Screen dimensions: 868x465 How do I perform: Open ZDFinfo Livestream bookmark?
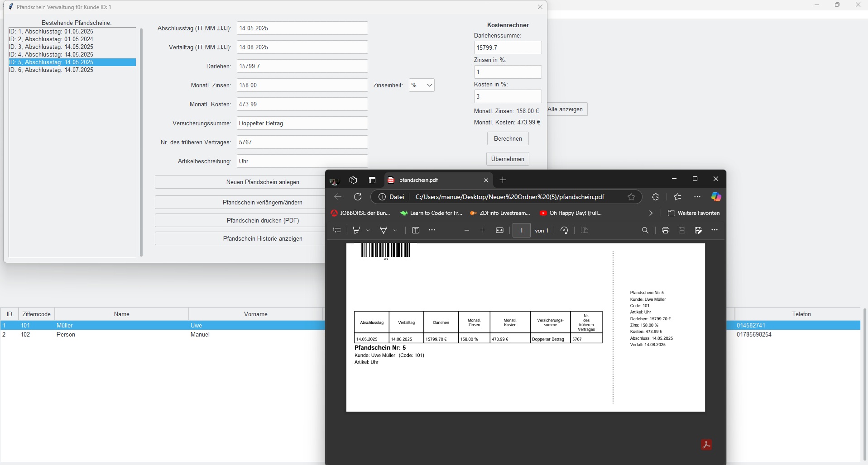(500, 213)
